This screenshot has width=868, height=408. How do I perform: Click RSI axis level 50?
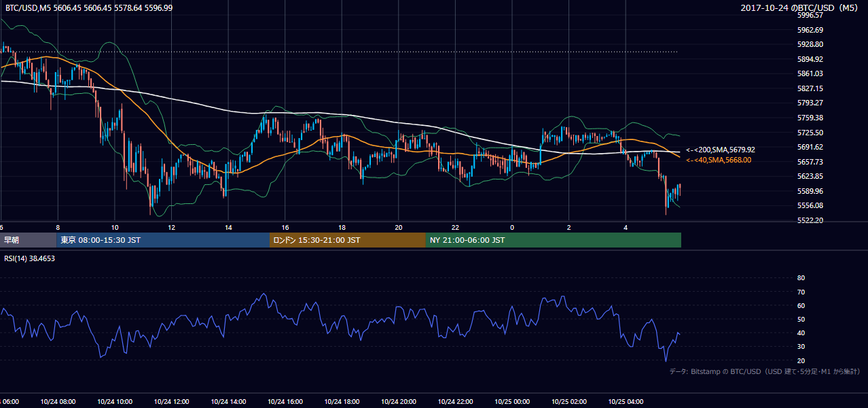point(801,319)
